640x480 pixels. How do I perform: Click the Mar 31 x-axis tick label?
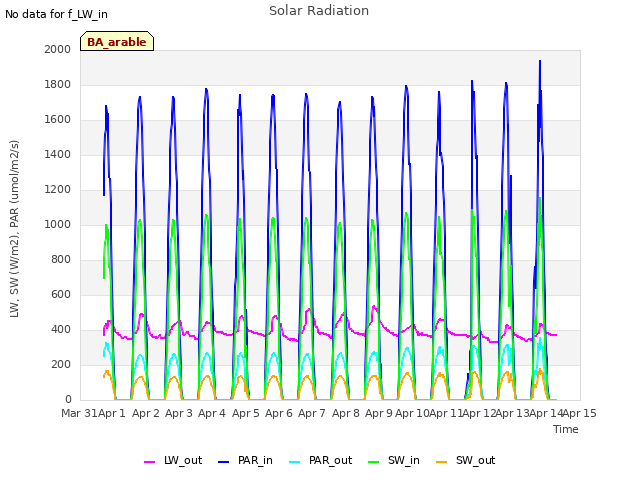point(80,413)
